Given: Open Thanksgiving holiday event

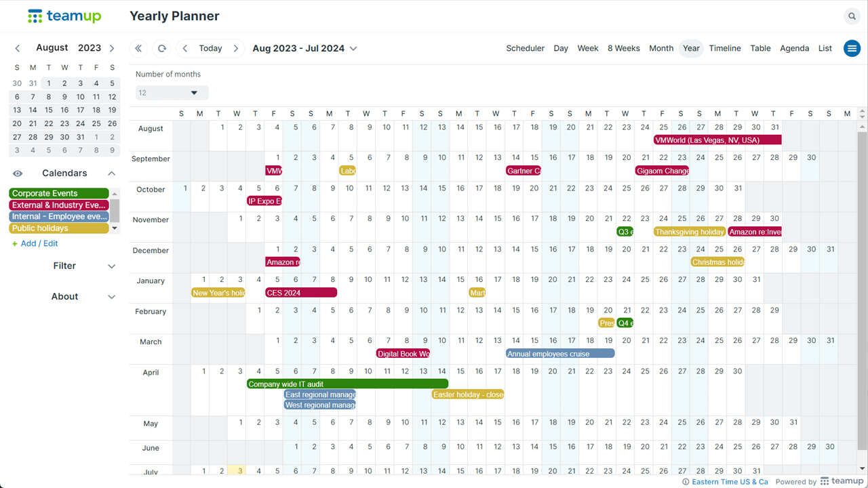Looking at the screenshot, I should point(690,232).
